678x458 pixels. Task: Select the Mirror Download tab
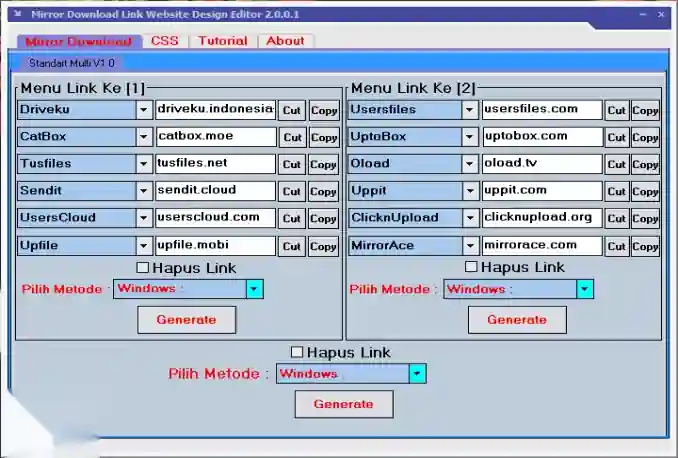[79, 42]
